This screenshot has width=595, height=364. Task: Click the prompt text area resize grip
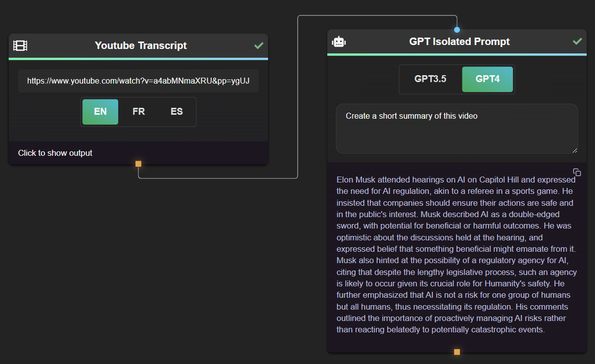575,150
